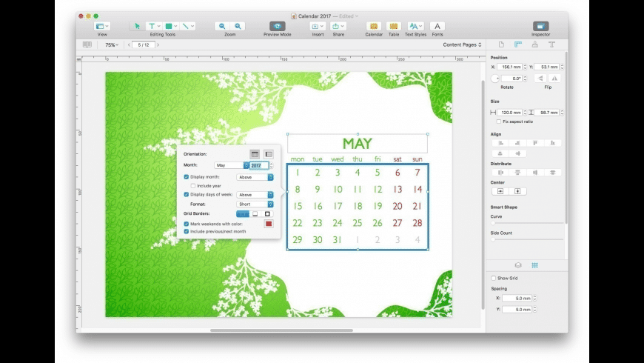Enable Include year checkbox
This screenshot has width=644, height=363.
click(x=192, y=186)
